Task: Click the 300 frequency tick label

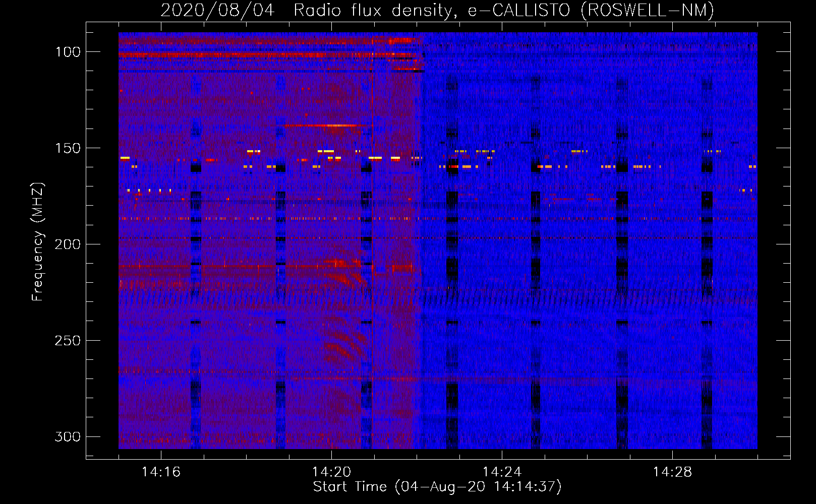Action: (x=68, y=436)
